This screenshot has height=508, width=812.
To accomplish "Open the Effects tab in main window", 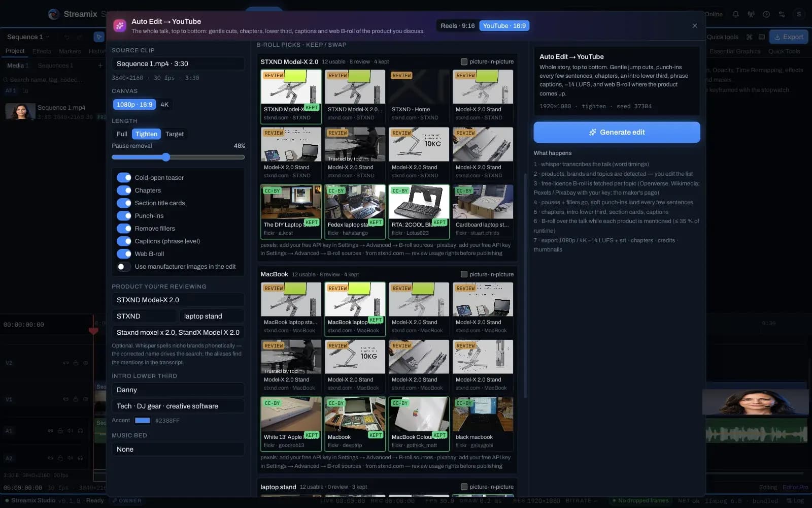I will pyautogui.click(x=42, y=51).
